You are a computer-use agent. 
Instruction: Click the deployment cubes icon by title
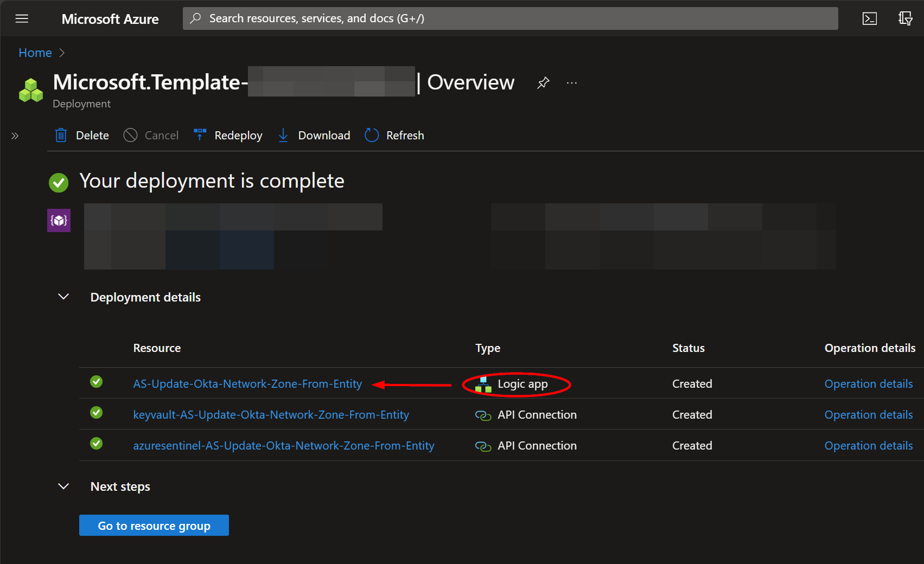[31, 90]
